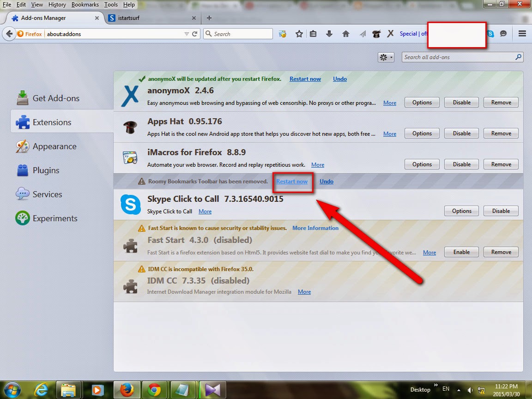Open anonymoX toolbar X icon
This screenshot has width=532, height=399.
[x=391, y=34]
